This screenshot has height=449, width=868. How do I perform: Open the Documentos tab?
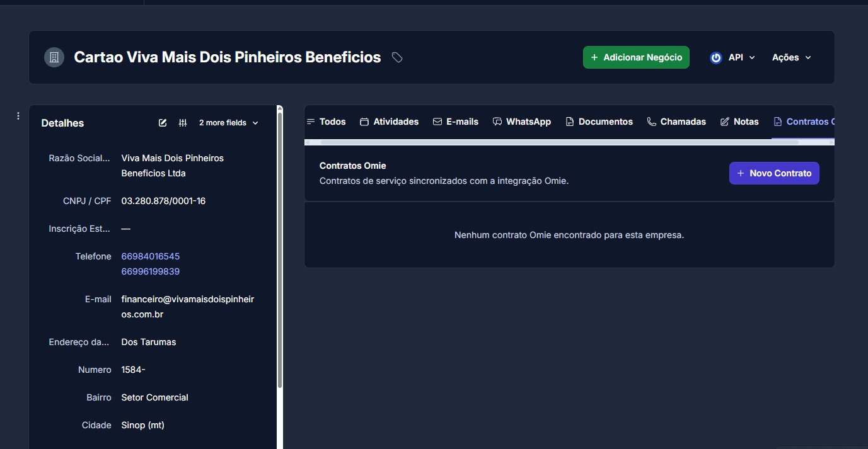tap(599, 122)
